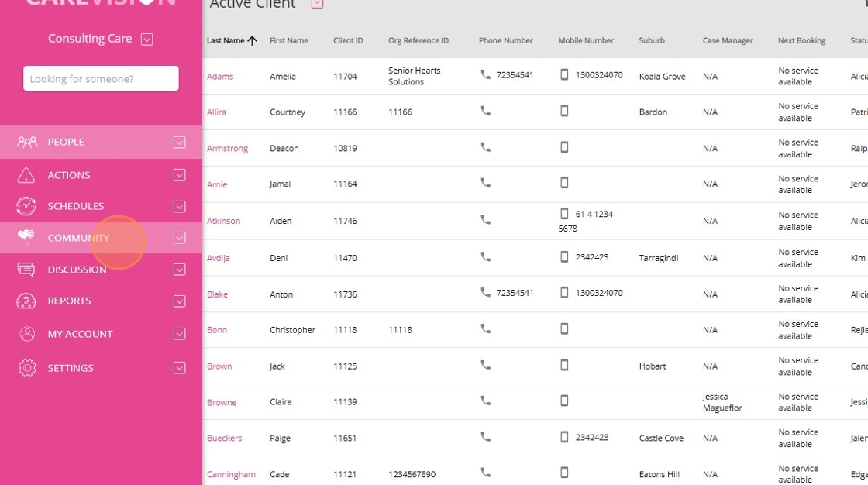This screenshot has width=868, height=485.
Task: Click the Community heart balloons icon
Action: pos(26,238)
